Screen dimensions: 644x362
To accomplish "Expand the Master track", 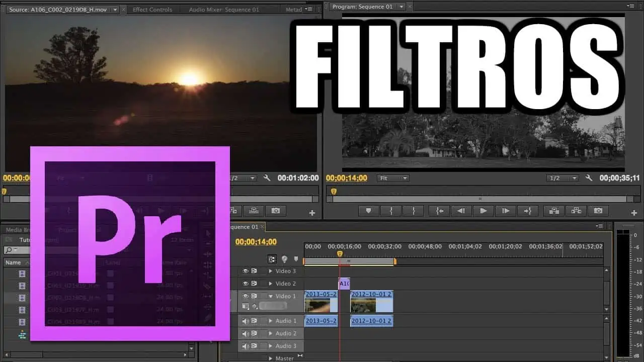I will coord(271,358).
